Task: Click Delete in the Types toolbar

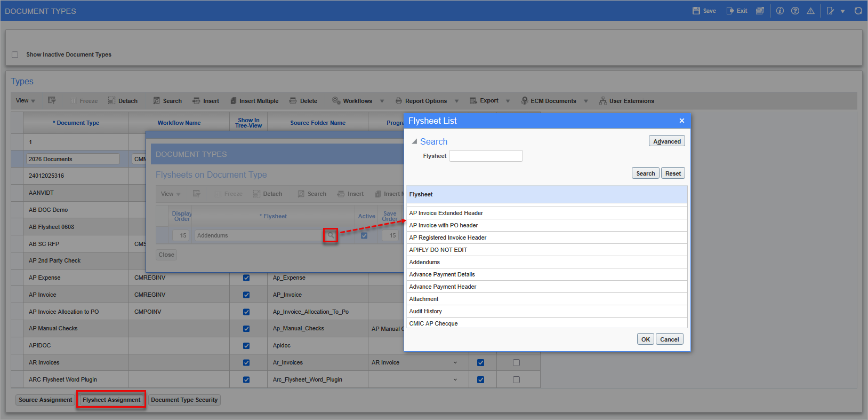Action: (303, 101)
